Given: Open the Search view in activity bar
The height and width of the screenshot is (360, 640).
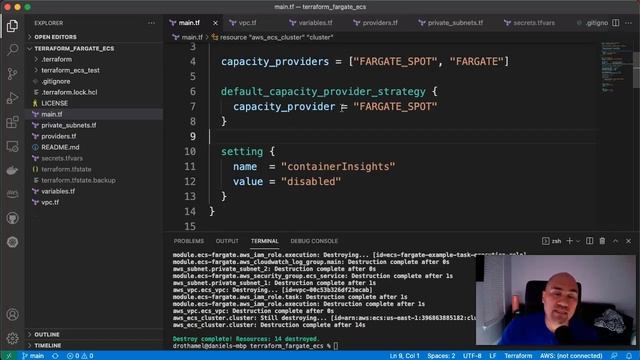Looking at the screenshot, I should [x=12, y=50].
